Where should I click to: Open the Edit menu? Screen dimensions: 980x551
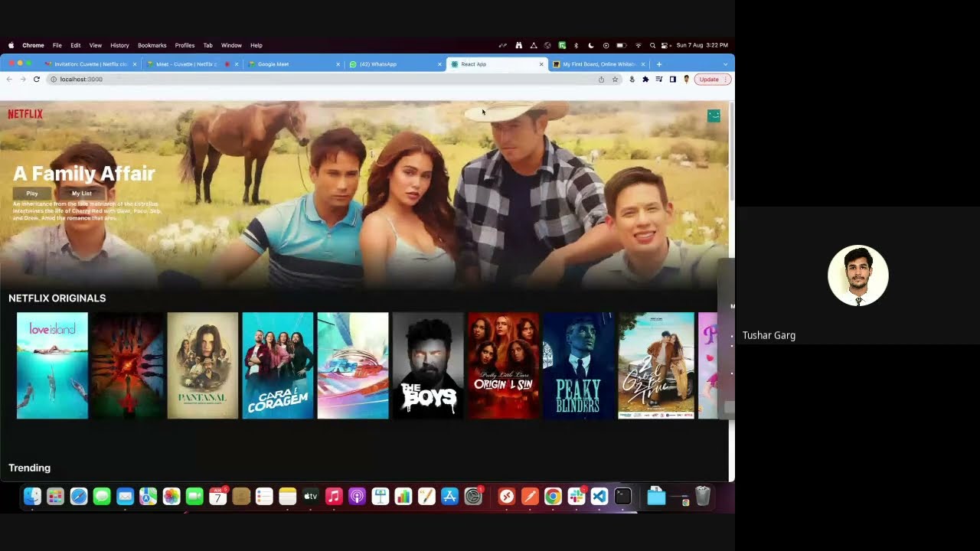click(76, 45)
